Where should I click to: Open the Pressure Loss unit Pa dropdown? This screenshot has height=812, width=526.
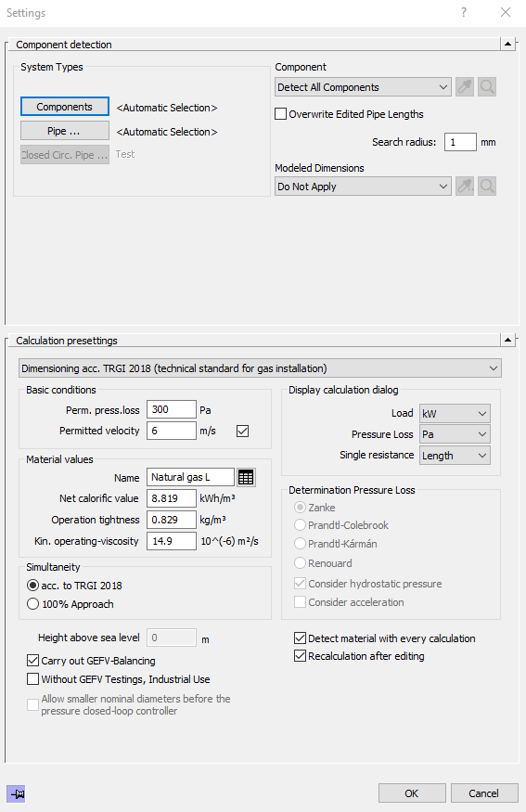455,434
